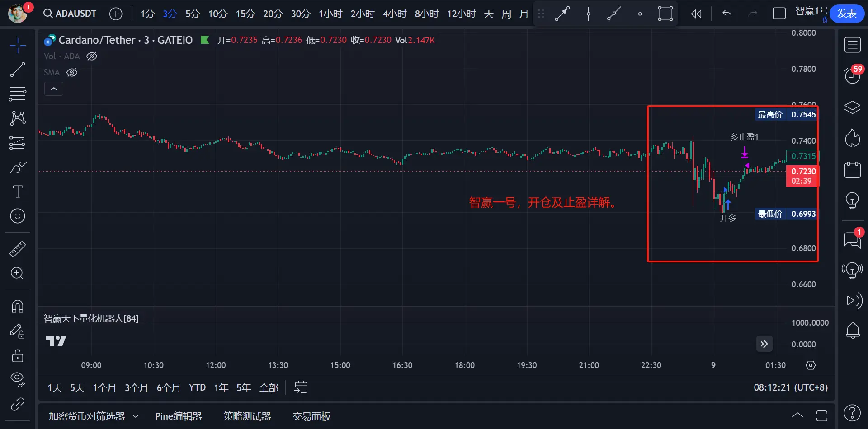Switch to 1分 timeframe
The image size is (868, 429).
tap(147, 14)
